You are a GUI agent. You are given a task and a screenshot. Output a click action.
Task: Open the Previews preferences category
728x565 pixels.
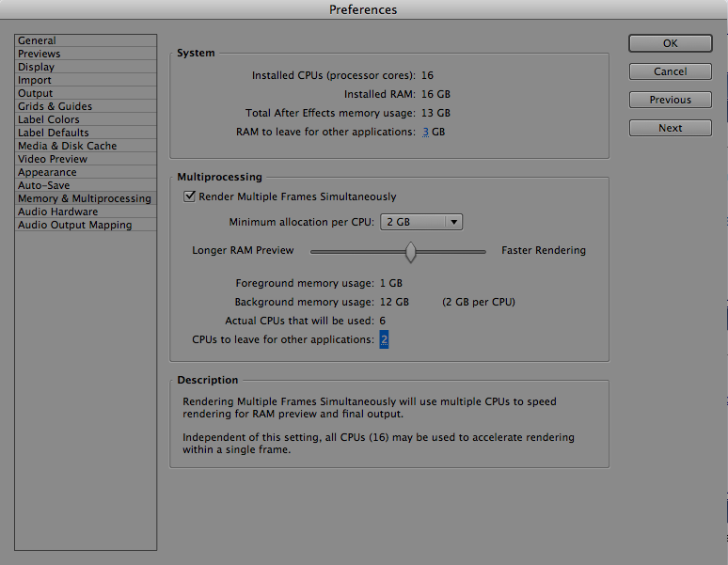pos(40,55)
